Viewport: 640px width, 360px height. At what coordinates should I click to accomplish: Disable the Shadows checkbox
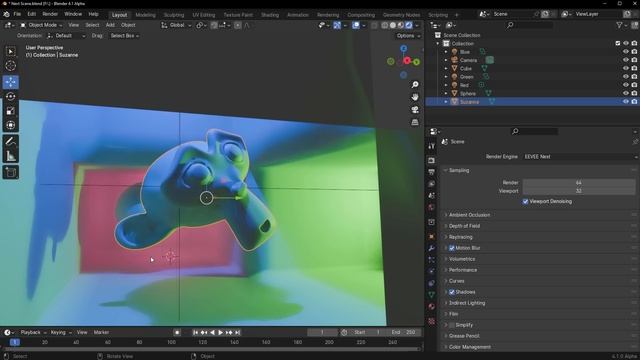point(452,292)
